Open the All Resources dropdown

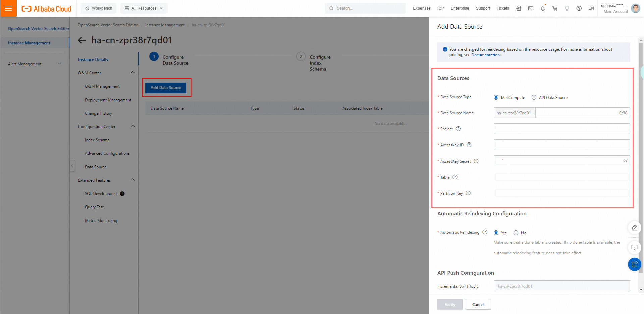pyautogui.click(x=144, y=8)
